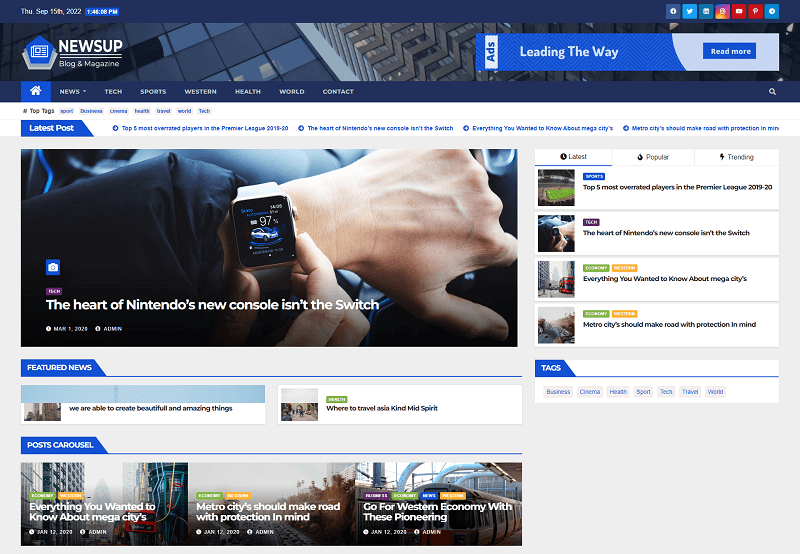
Task: Open the Telegram social icon
Action: coord(772,11)
